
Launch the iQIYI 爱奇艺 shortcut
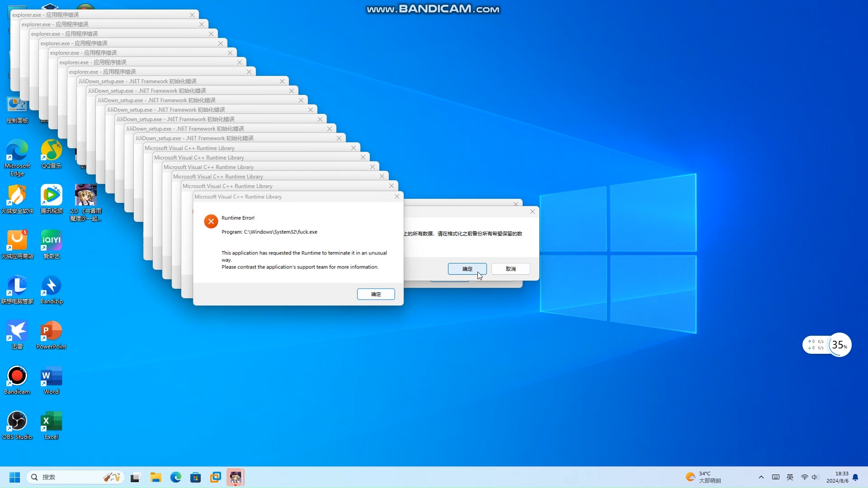(52, 244)
